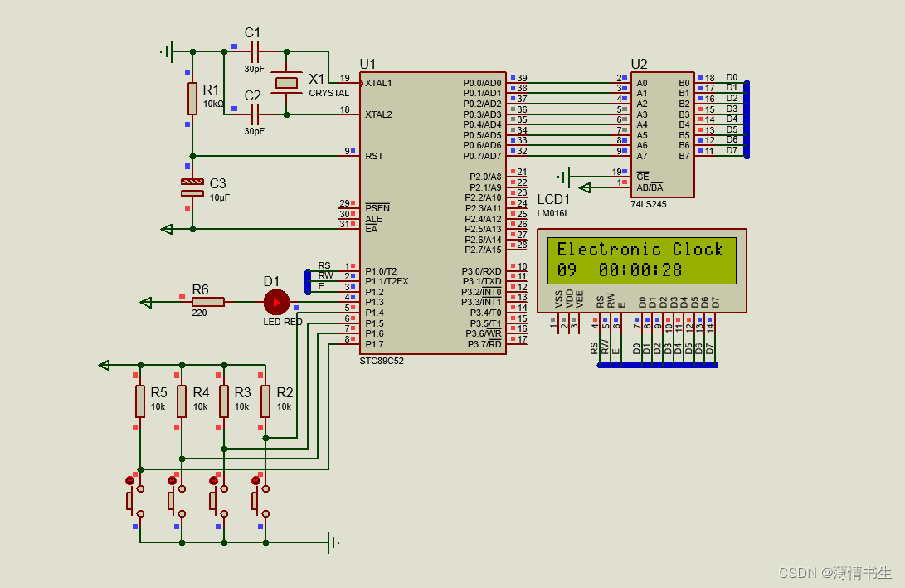Select capacitor C1 symbol
Viewport: 905px width, 588px height.
(x=255, y=52)
